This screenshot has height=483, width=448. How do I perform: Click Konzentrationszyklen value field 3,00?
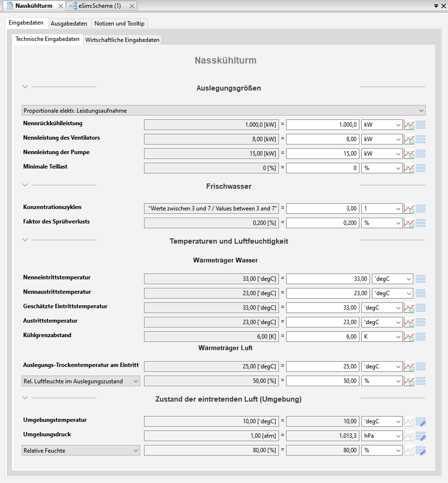coord(323,209)
